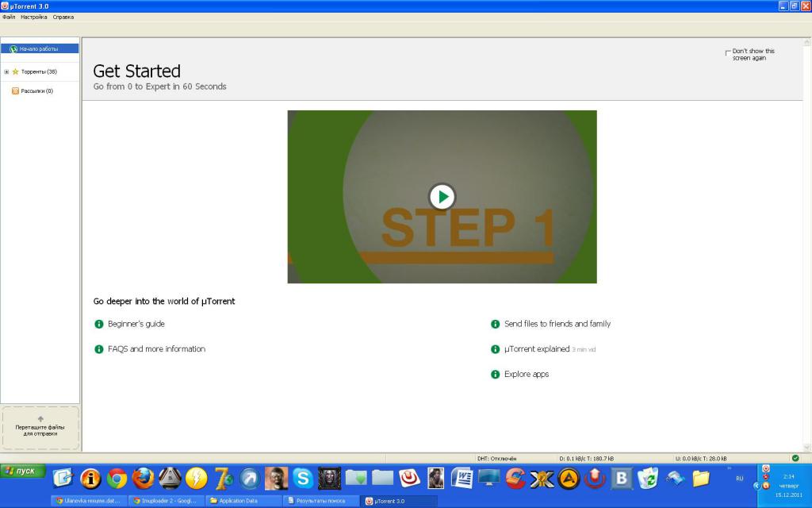Switch to Application Data taskbar window

(243, 501)
